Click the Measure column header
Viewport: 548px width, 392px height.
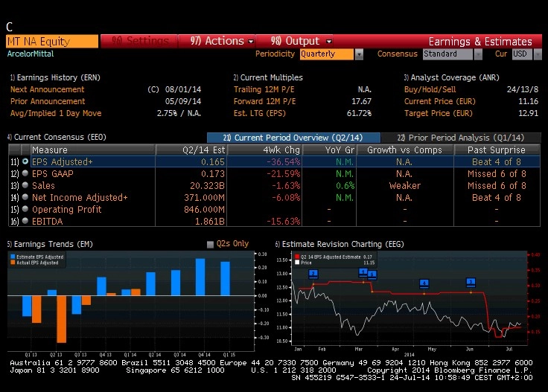pos(92,150)
